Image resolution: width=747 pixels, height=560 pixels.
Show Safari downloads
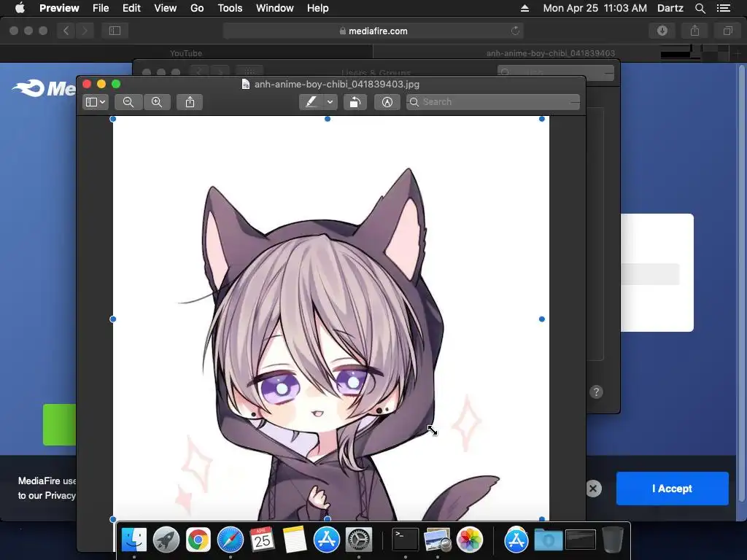(662, 31)
